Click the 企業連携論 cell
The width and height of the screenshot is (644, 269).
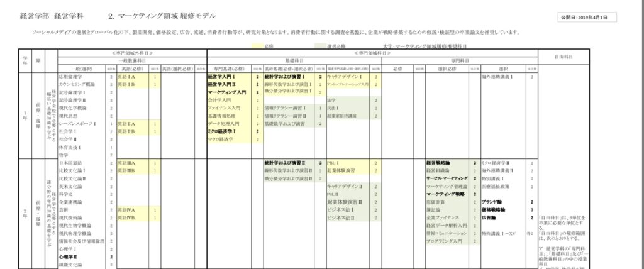(x=70, y=202)
